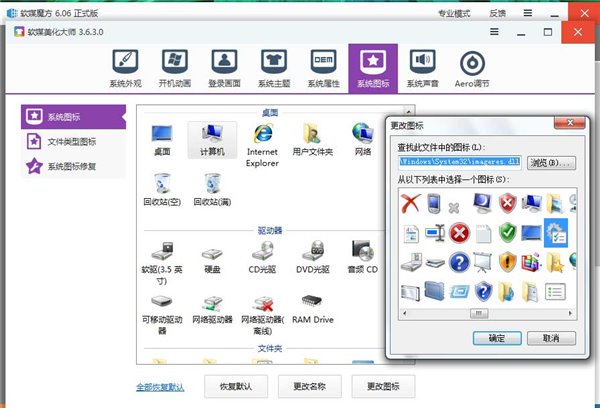Click left arrow of icon list scrollbar
This screenshot has height=408, width=600.
pos(404,313)
